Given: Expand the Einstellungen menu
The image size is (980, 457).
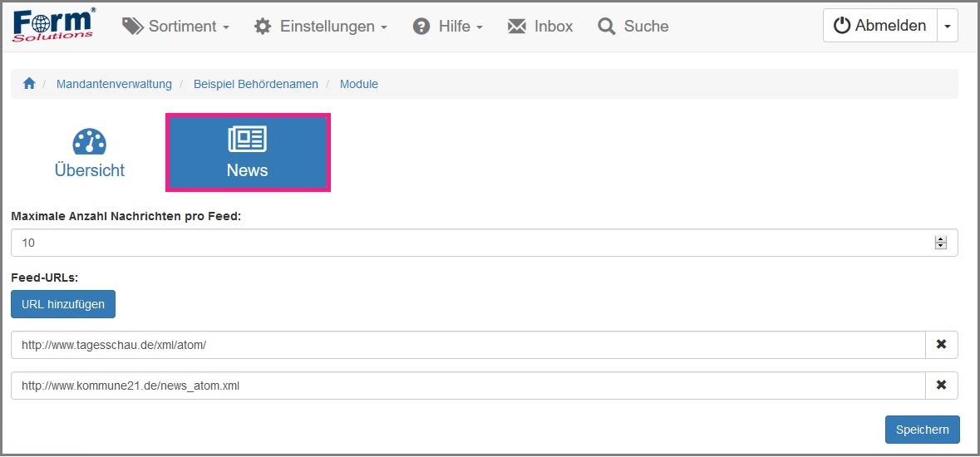Looking at the screenshot, I should (321, 27).
